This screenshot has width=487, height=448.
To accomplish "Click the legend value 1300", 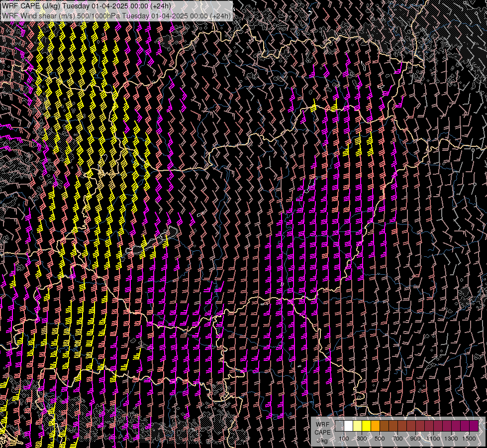I will click(451, 439).
